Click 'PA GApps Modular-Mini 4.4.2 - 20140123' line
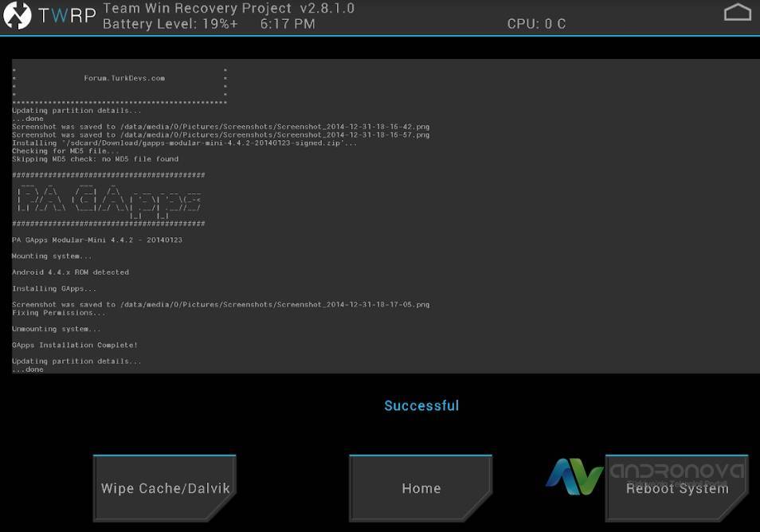Viewport: 760px width, 532px height. (x=97, y=240)
